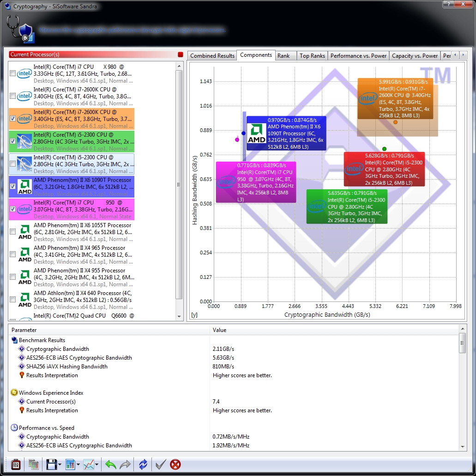Viewport: 476px width, 476px height.
Task: Click the tab strip scroll-right arrow
Action: point(463,55)
